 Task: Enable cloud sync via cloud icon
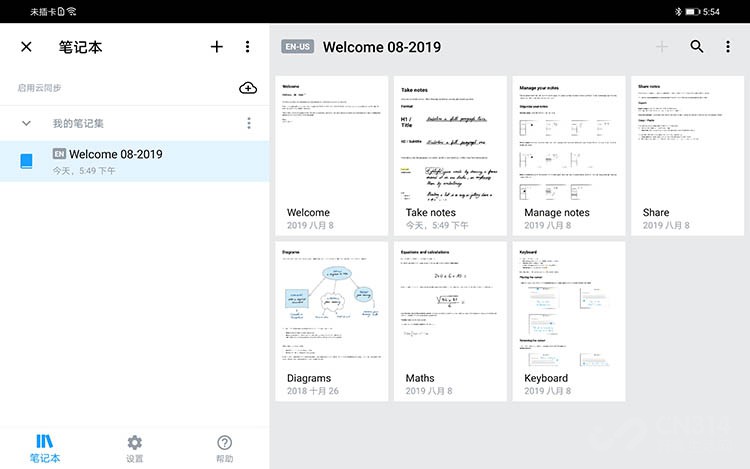click(248, 87)
